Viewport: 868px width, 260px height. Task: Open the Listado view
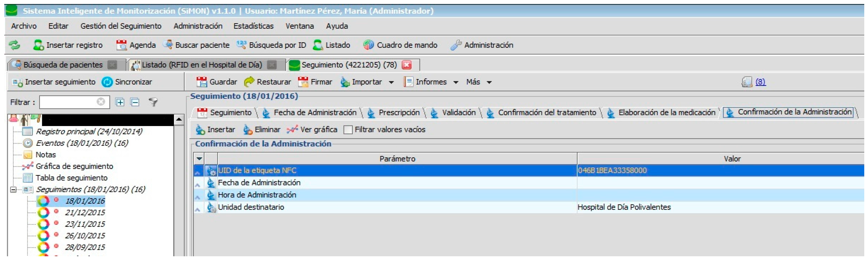(331, 45)
